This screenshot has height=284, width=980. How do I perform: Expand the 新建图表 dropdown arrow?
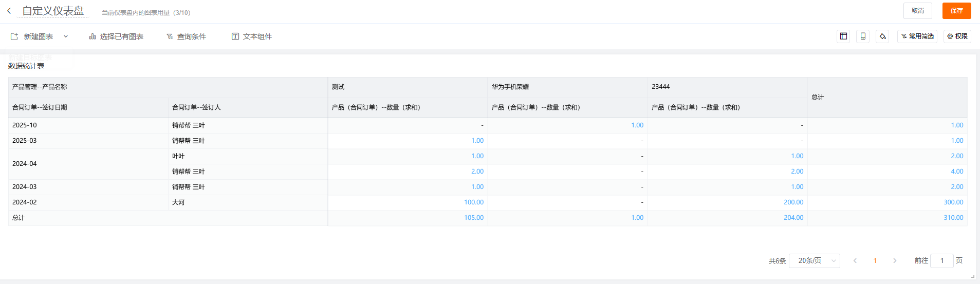pos(66,36)
